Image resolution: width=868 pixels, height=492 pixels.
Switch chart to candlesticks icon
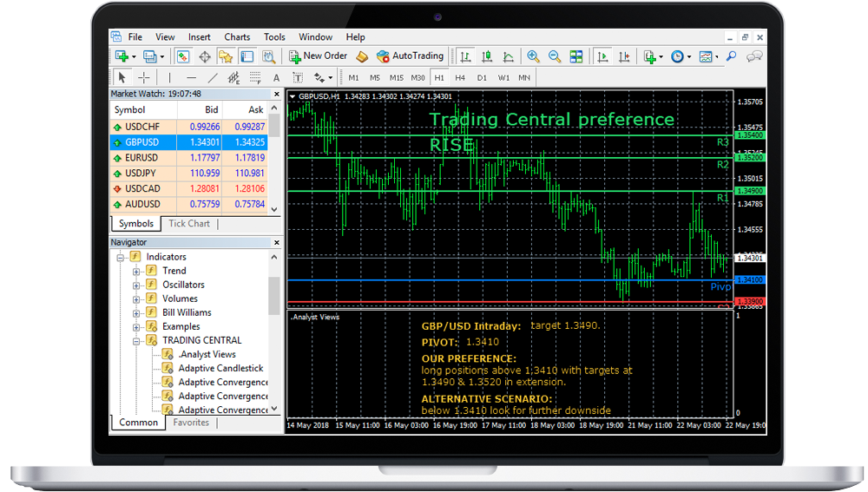tap(487, 56)
